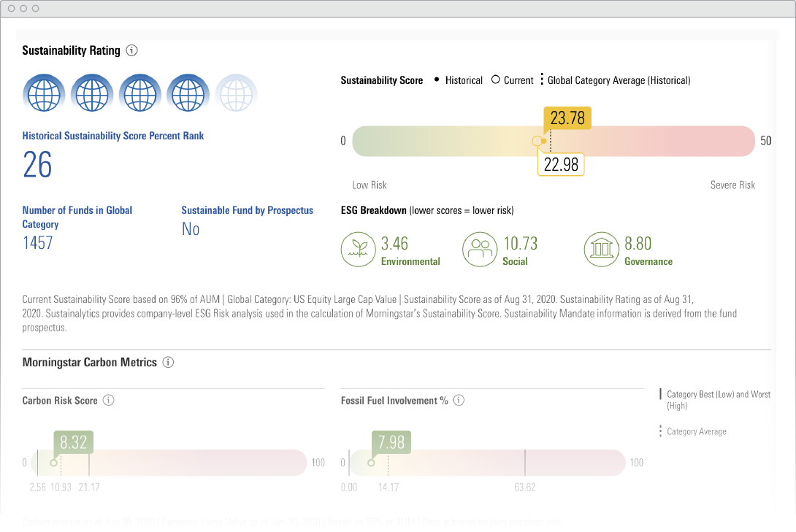
Task: Click the faded fifth globe rating icon
Action: pos(236,93)
